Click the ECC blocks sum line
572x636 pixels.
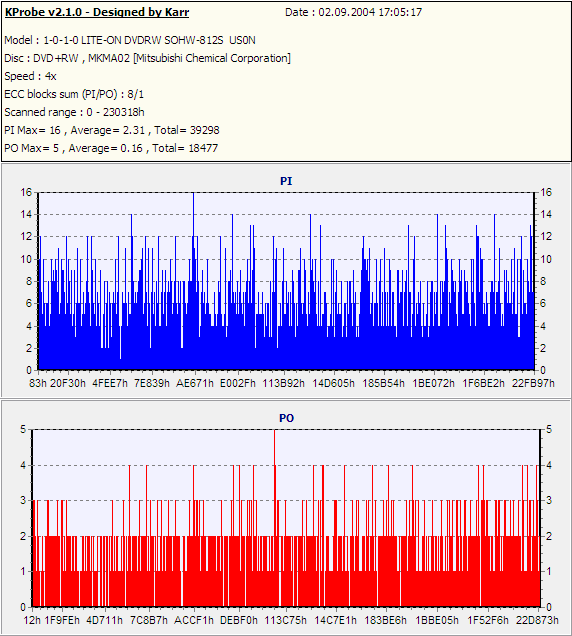[x=74, y=94]
